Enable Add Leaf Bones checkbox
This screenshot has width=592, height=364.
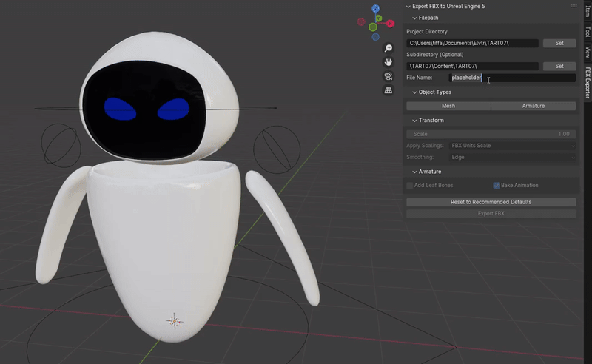pos(410,186)
